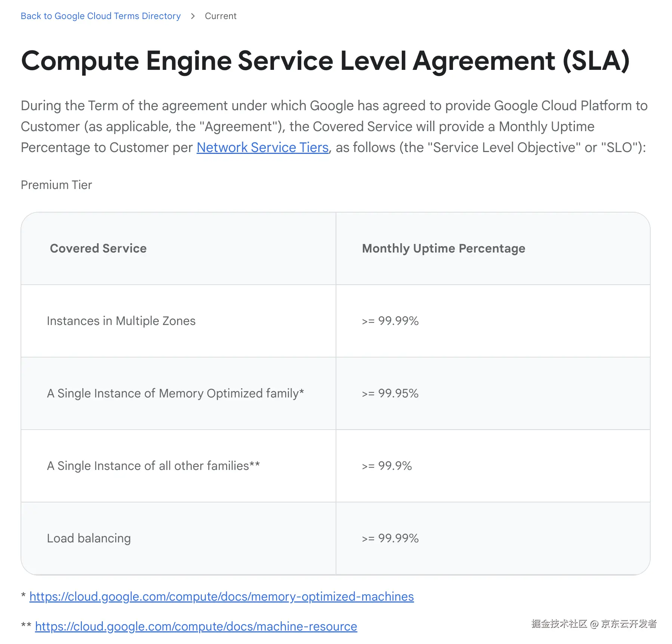Select the Instances in Multiple Zones cell

121,321
